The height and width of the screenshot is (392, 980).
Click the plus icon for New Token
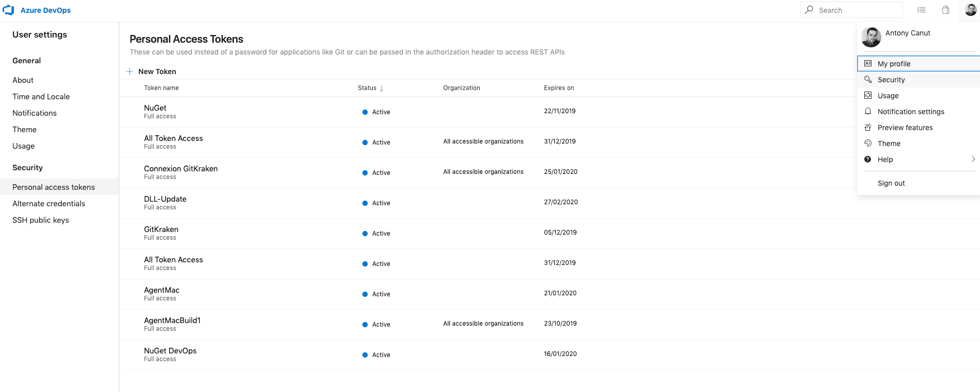click(130, 72)
